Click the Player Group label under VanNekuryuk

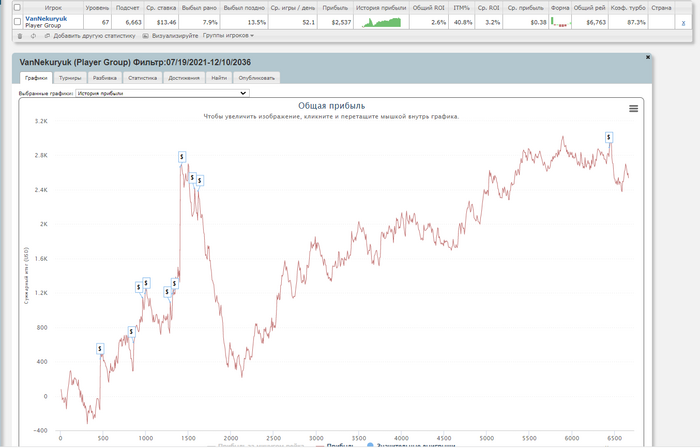pos(43,25)
